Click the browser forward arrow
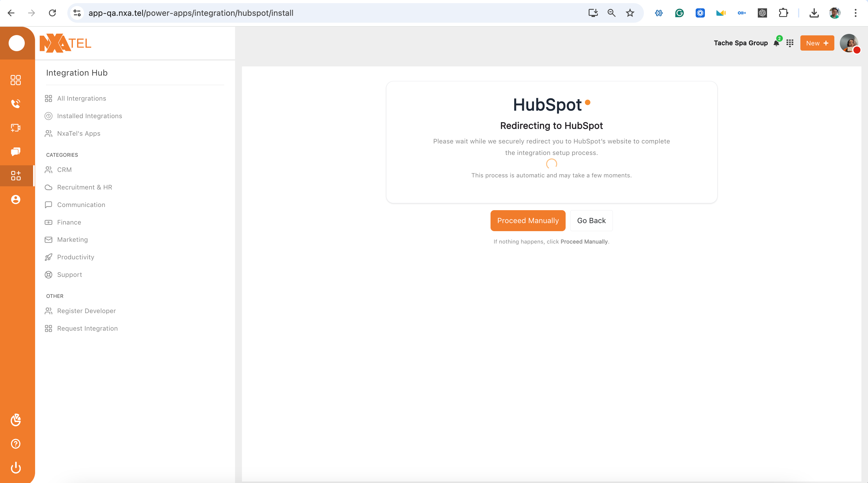This screenshot has width=868, height=483. click(x=31, y=13)
